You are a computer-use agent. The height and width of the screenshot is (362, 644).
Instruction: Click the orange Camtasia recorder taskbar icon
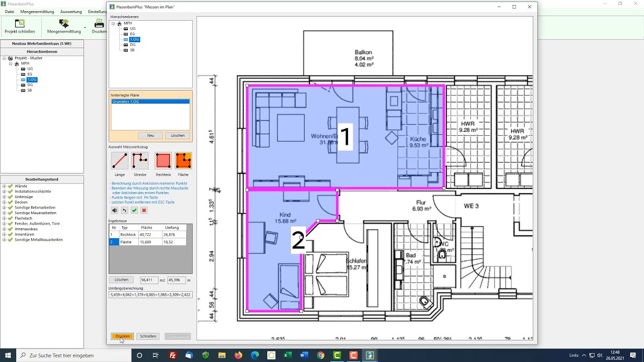[x=354, y=355]
